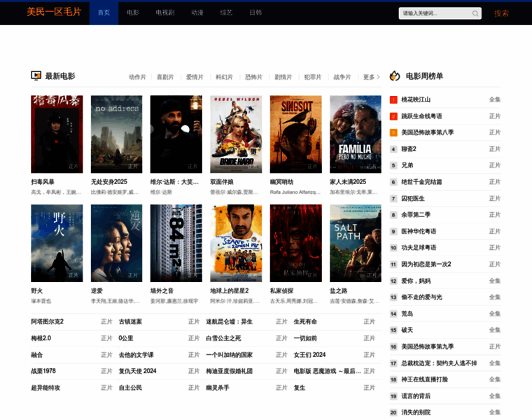The height and width of the screenshot is (420, 532).
Task: Filter movies by 恐怖片 genre
Action: [x=253, y=77]
